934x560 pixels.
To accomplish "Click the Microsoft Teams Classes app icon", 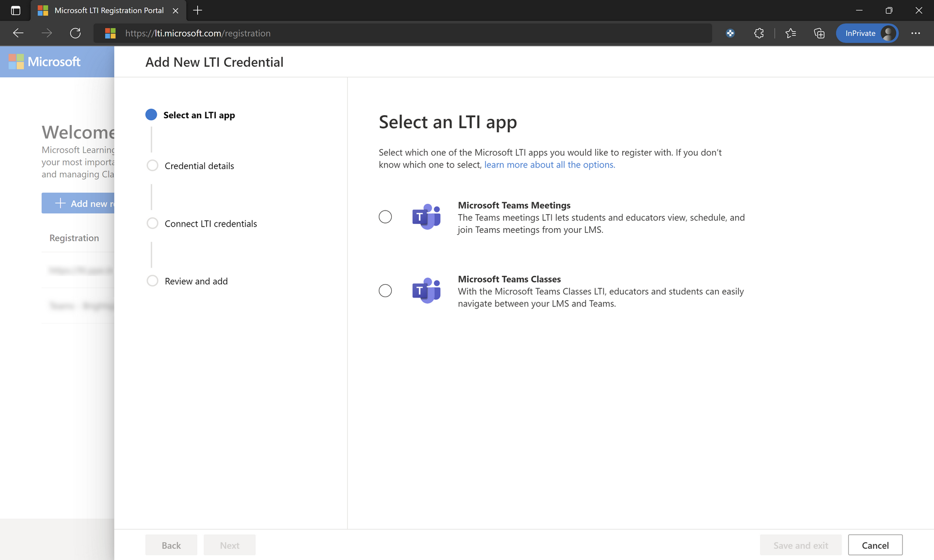I will 427,291.
